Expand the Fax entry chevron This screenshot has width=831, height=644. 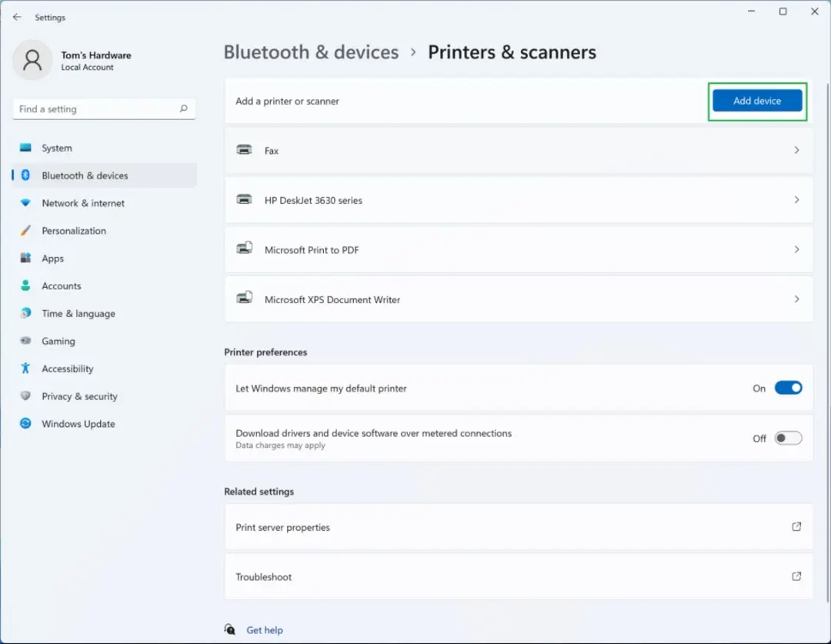coord(796,151)
